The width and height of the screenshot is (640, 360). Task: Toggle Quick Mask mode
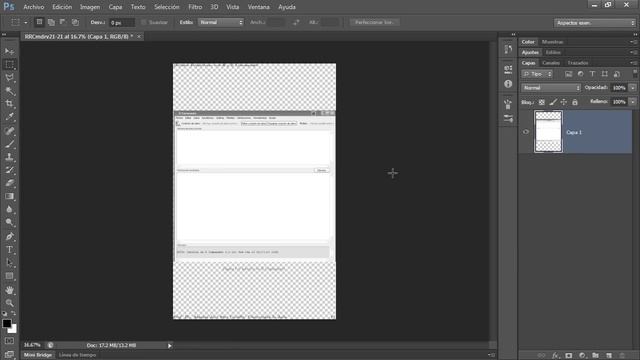(x=9, y=341)
